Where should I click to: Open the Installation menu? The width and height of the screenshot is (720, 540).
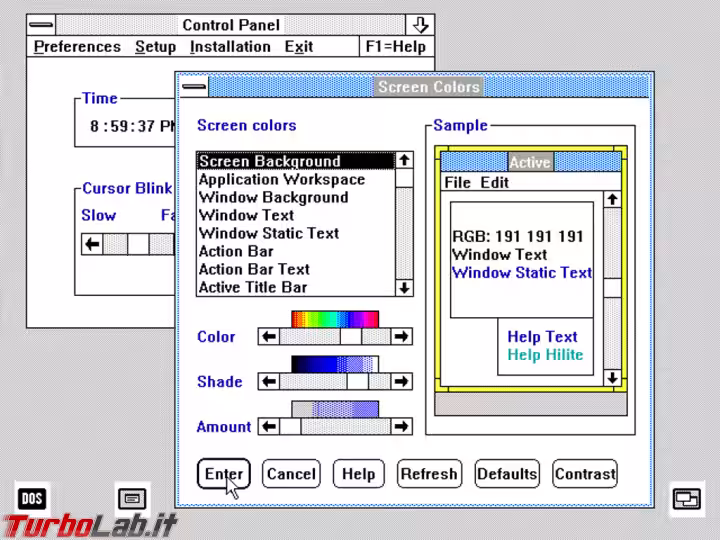[230, 47]
